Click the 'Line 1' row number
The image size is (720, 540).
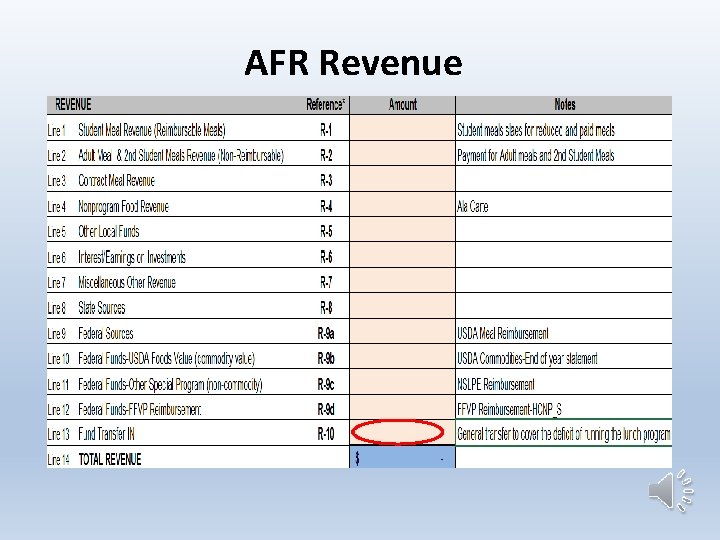click(x=56, y=131)
